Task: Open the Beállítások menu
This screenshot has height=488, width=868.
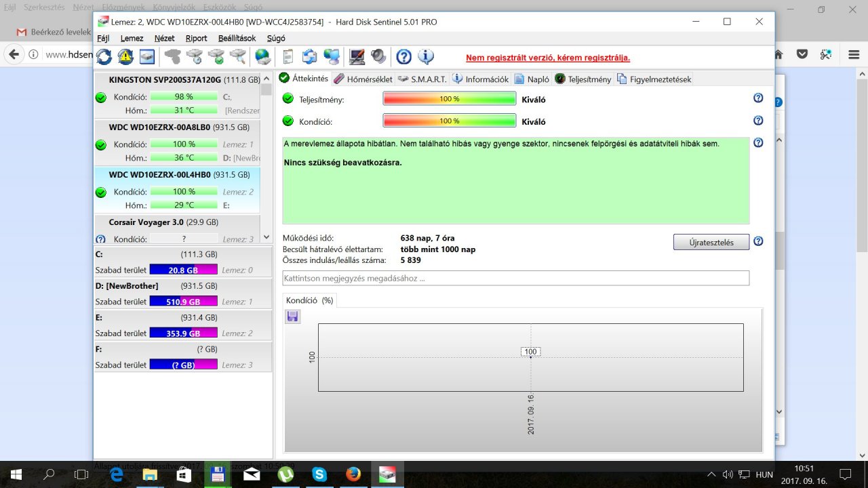Action: (x=237, y=39)
